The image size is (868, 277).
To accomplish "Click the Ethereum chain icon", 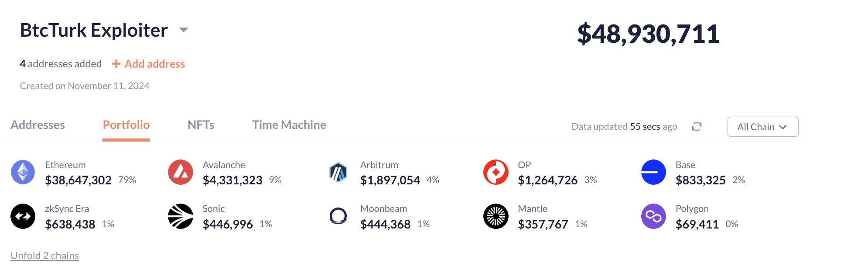I will (x=23, y=172).
